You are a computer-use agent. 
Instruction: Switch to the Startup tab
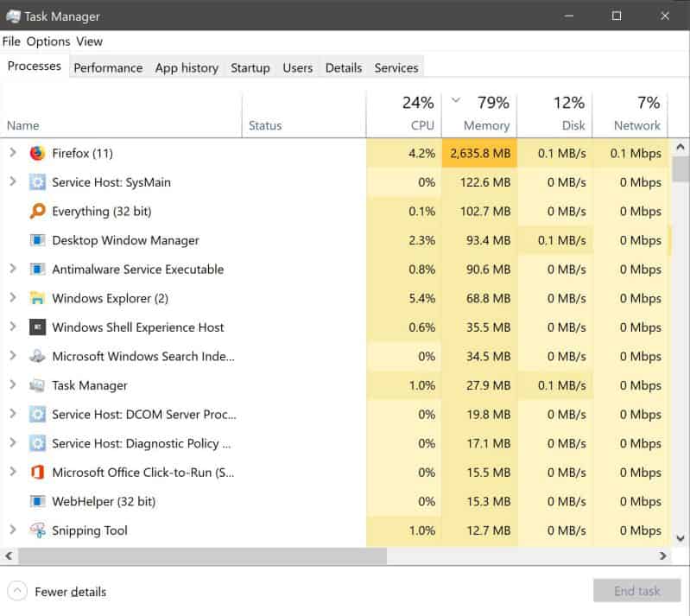250,67
